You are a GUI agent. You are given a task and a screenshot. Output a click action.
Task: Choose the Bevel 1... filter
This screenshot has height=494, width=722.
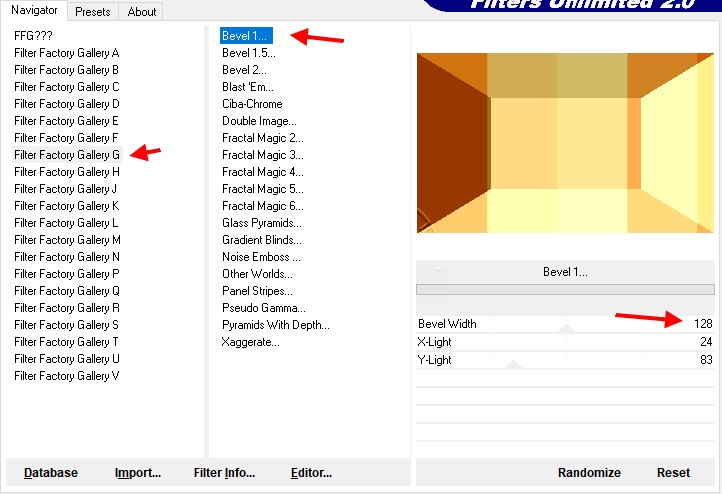tap(246, 35)
